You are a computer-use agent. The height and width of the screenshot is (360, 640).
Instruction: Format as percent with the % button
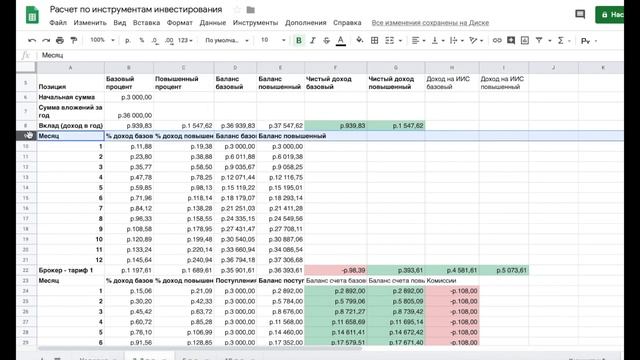142,40
